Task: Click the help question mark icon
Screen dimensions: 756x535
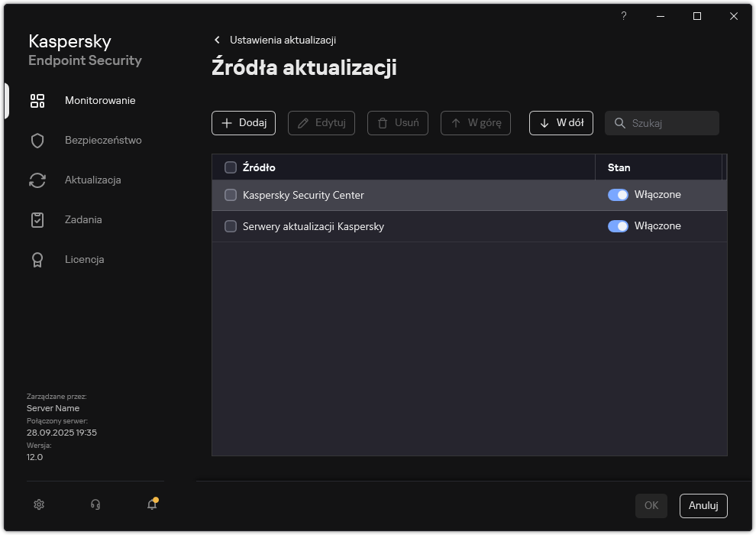Action: coord(624,16)
